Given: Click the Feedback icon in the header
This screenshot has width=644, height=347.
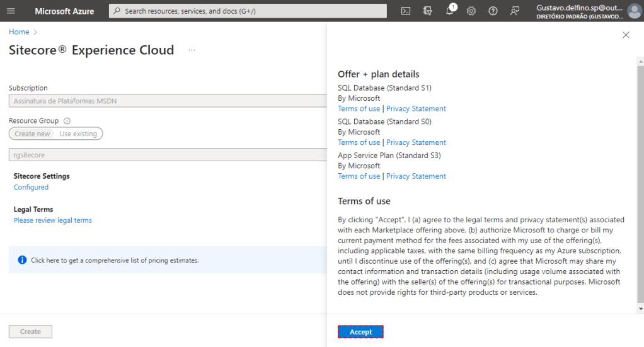Looking at the screenshot, I should (515, 11).
